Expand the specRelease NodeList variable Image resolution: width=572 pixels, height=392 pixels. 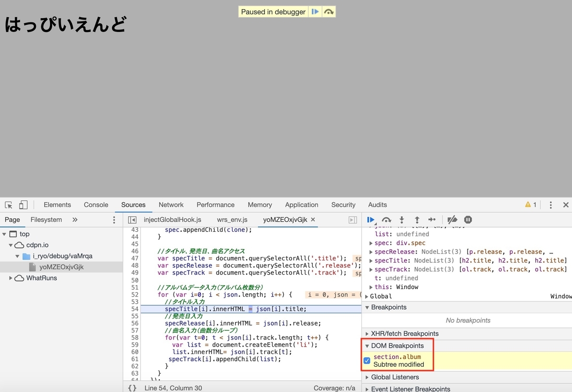pos(371,252)
